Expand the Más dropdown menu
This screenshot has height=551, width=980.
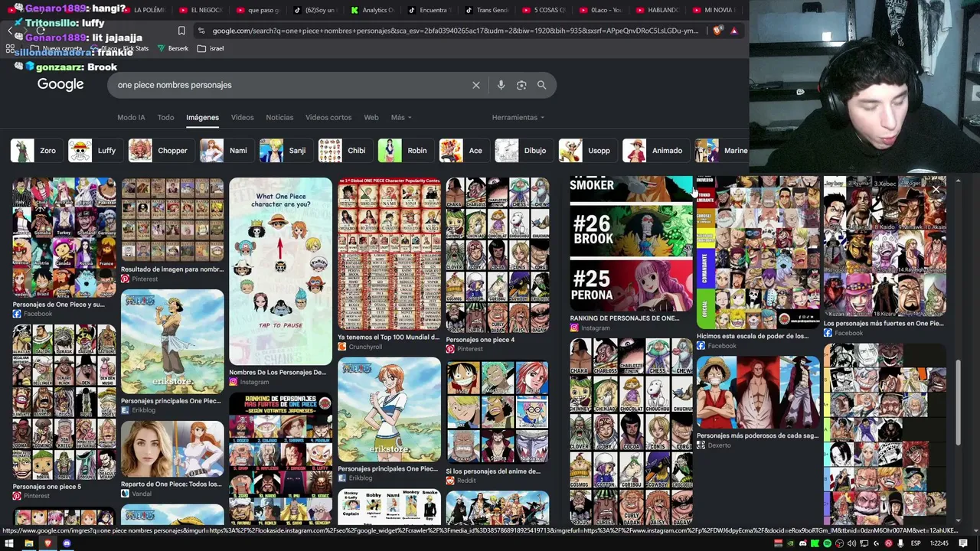click(x=401, y=117)
